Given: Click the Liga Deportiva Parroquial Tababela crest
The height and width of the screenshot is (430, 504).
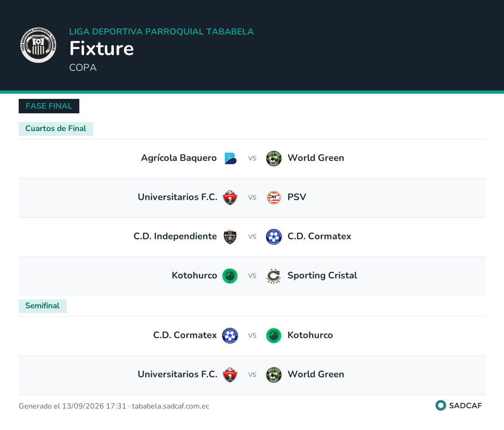Looking at the screenshot, I should 38,45.
